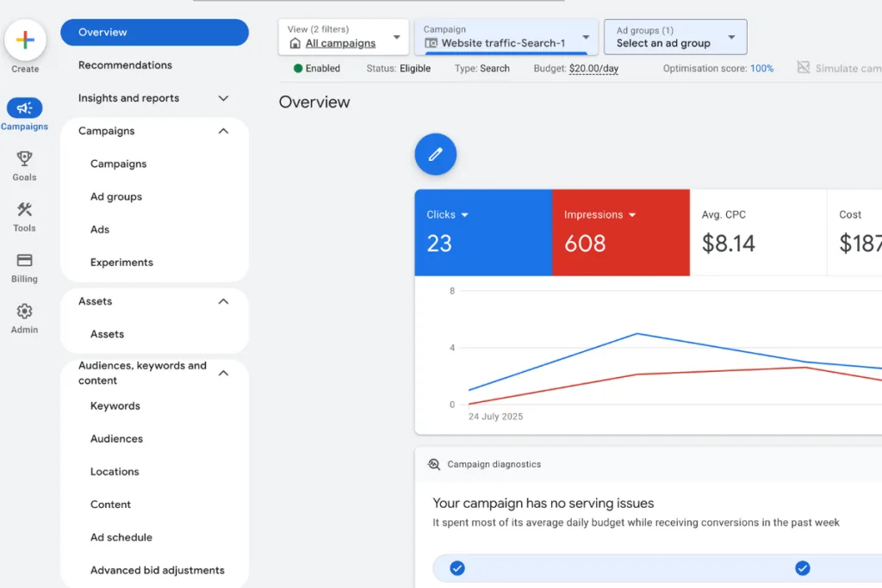This screenshot has height=588, width=882.
Task: Click the Simulate campaign button text
Action: click(848, 69)
